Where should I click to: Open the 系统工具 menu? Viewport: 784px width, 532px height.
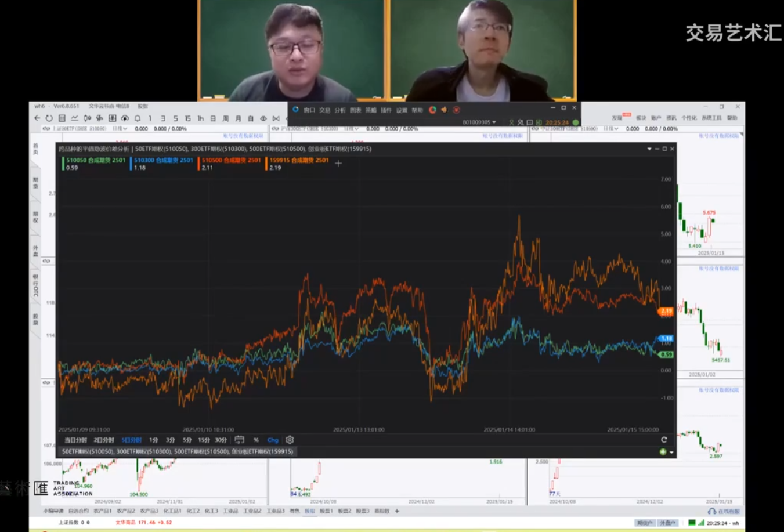click(711, 118)
